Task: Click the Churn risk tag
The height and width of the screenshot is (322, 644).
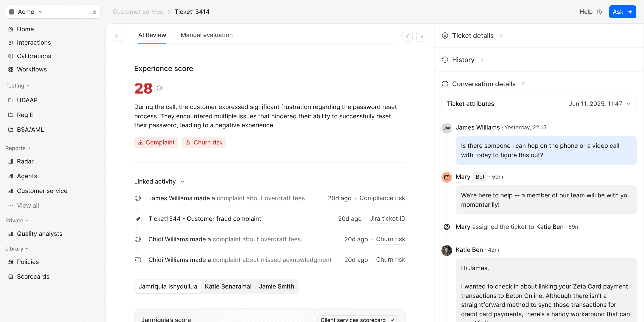Action: pyautogui.click(x=204, y=142)
